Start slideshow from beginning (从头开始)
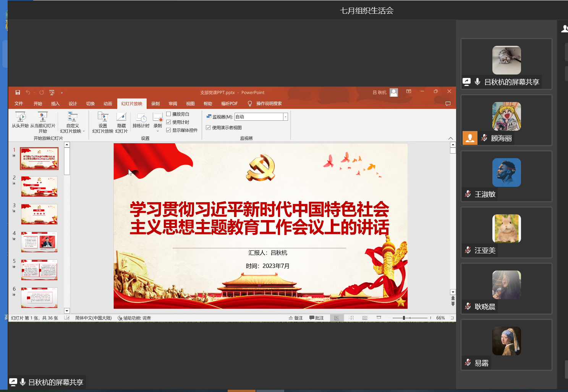Screen dimensions: 568x392 (20, 120)
